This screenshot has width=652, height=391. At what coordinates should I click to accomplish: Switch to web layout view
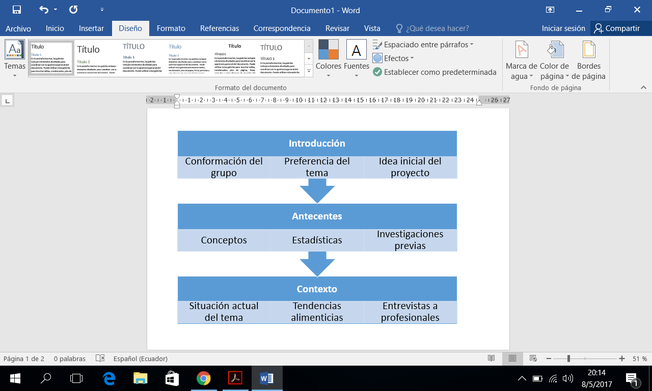[533, 358]
